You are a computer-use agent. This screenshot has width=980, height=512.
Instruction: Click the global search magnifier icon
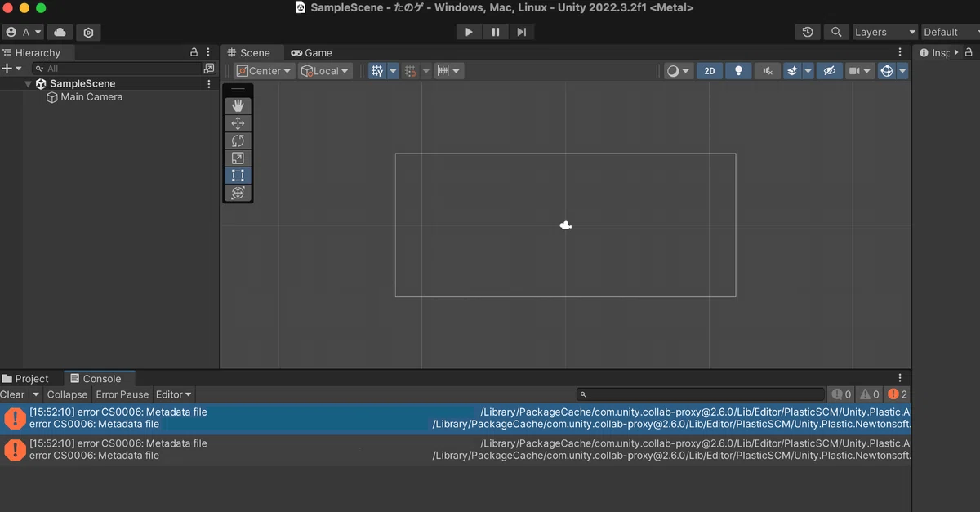tap(835, 32)
